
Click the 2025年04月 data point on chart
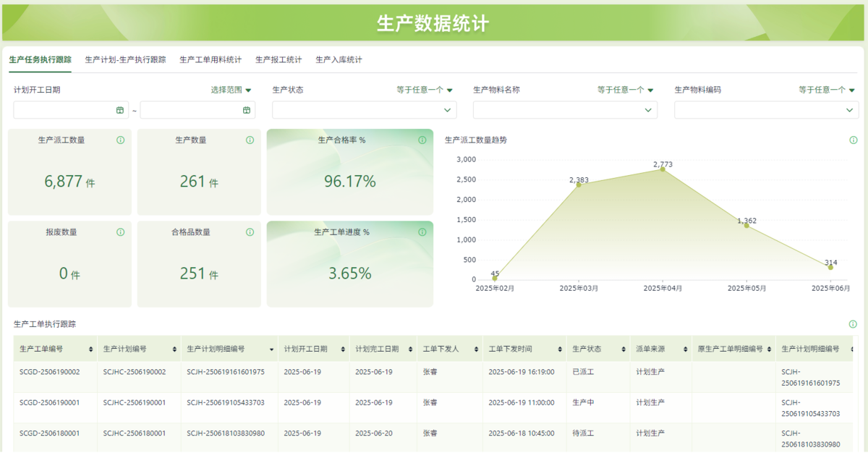point(663,169)
